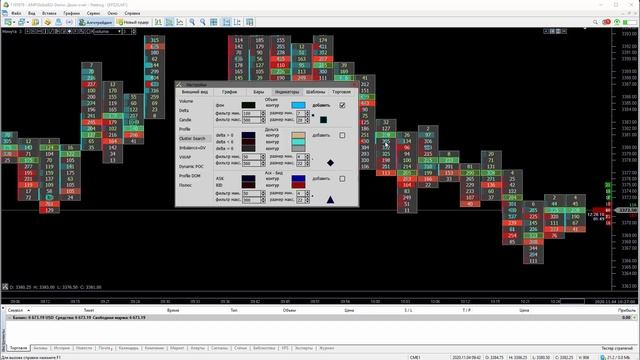Switch chart to candlestick icon

click(x=169, y=22)
